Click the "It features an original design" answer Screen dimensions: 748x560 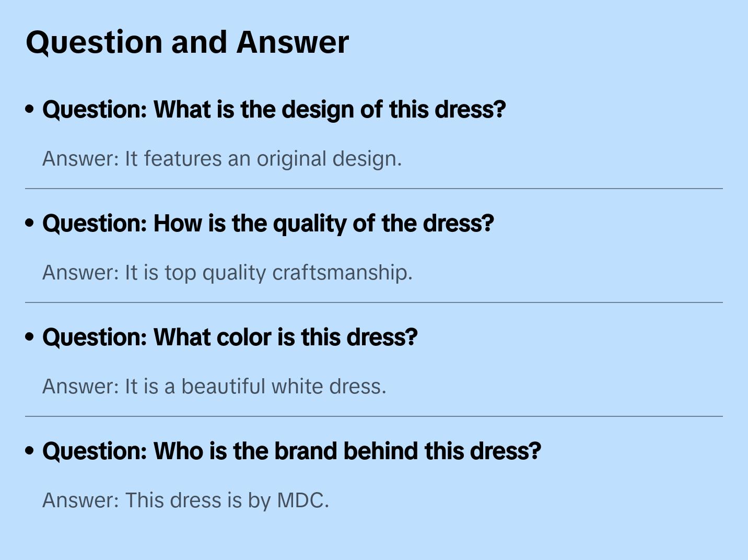pos(222,159)
